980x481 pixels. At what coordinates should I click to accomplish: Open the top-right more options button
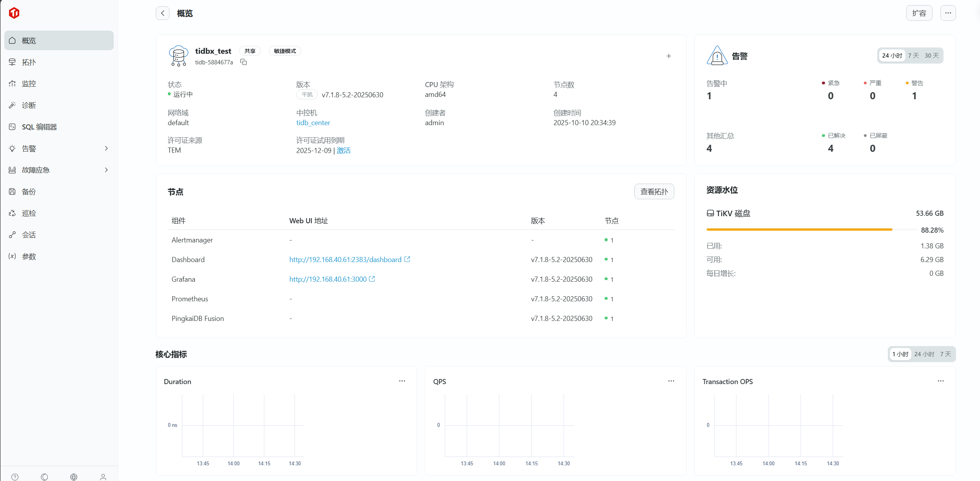tap(948, 13)
